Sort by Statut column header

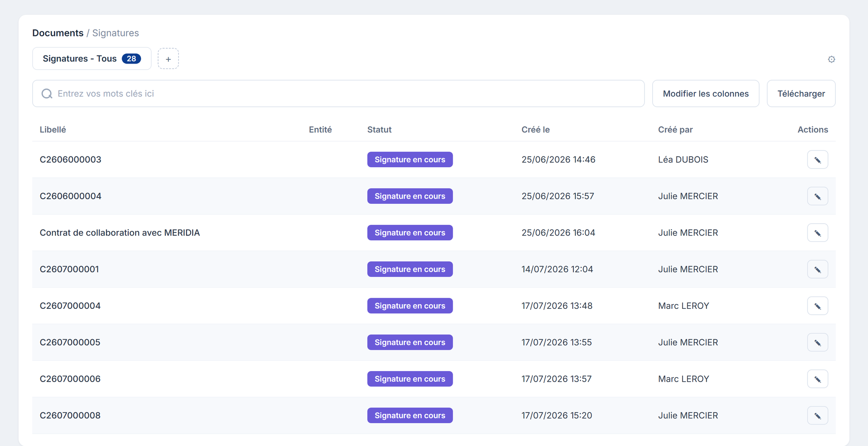pyautogui.click(x=379, y=130)
